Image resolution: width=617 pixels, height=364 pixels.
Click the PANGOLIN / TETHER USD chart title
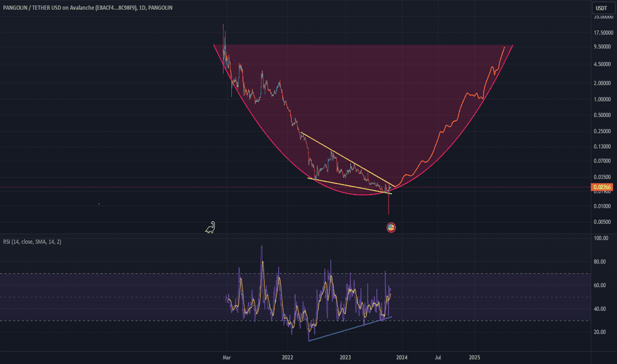pos(87,7)
